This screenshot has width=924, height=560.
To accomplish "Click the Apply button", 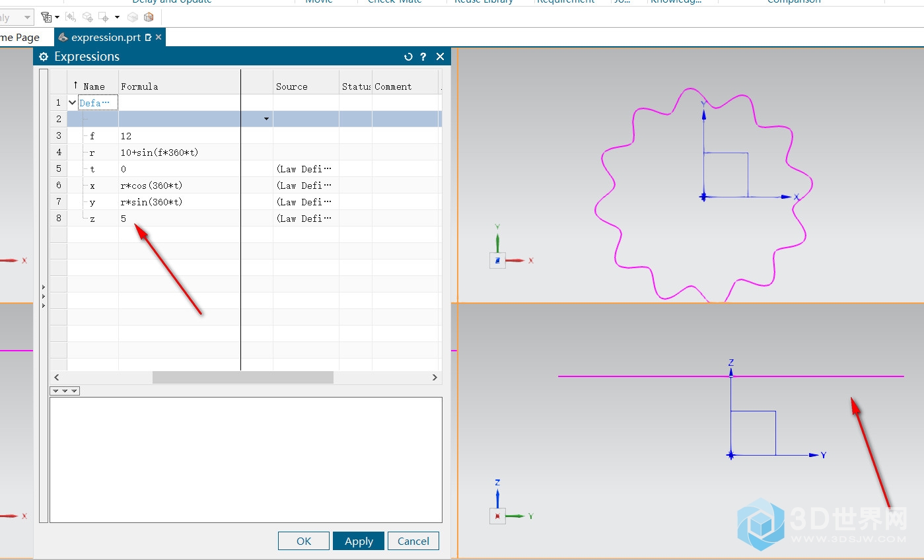I will (359, 541).
